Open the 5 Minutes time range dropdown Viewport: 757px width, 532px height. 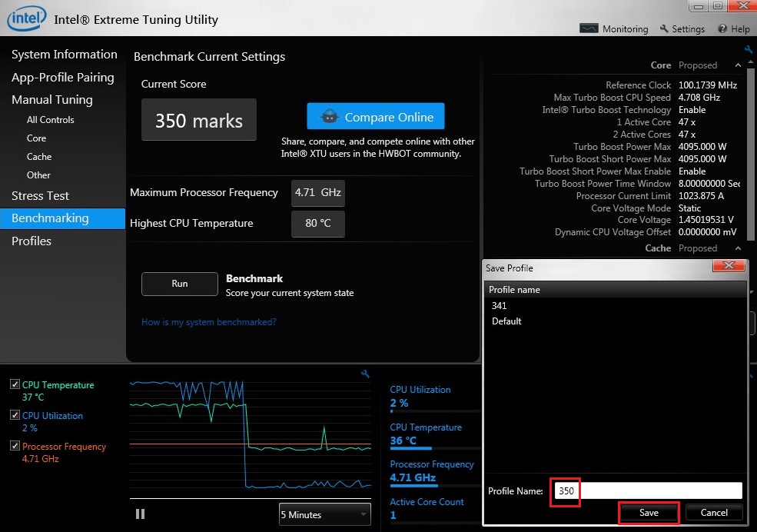324,514
